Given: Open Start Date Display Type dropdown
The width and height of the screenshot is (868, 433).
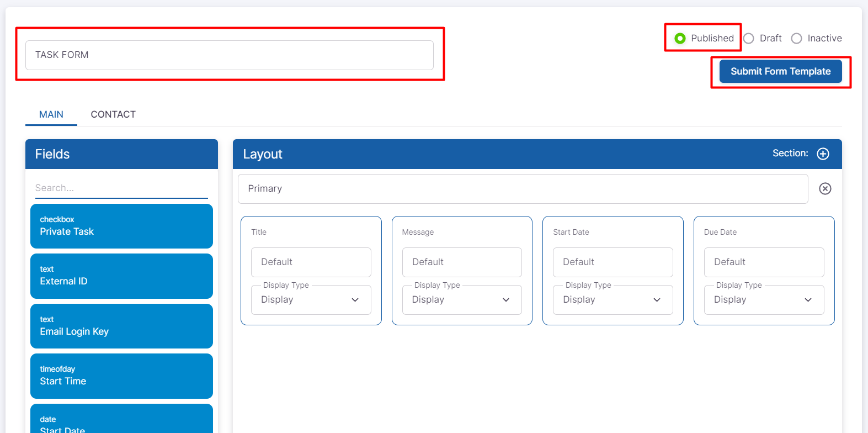Looking at the screenshot, I should click(x=613, y=300).
